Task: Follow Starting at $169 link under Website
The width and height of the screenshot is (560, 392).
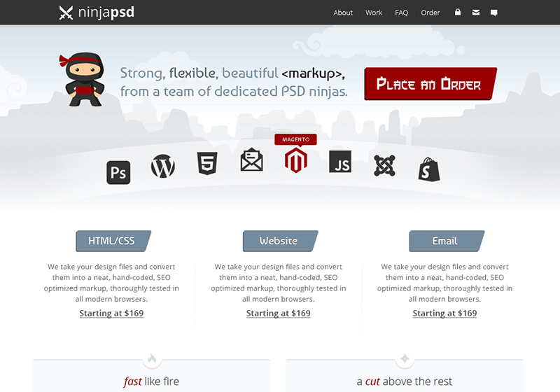Action: [x=278, y=313]
